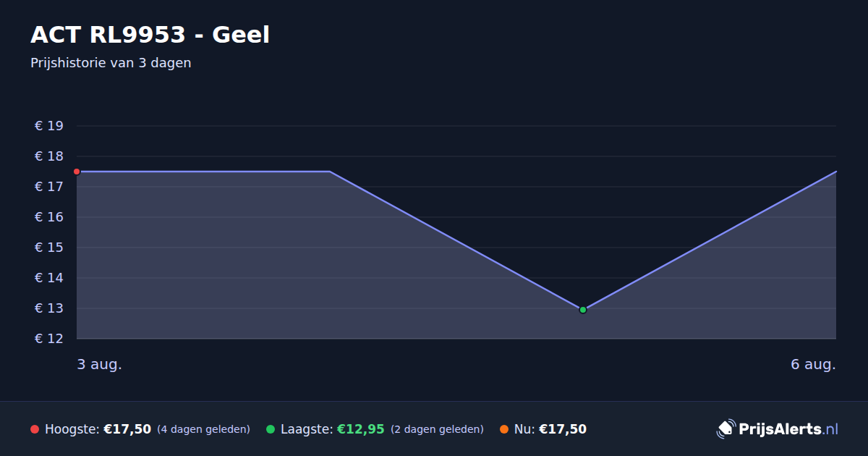Click the text 2 dagen geleden

(437, 429)
